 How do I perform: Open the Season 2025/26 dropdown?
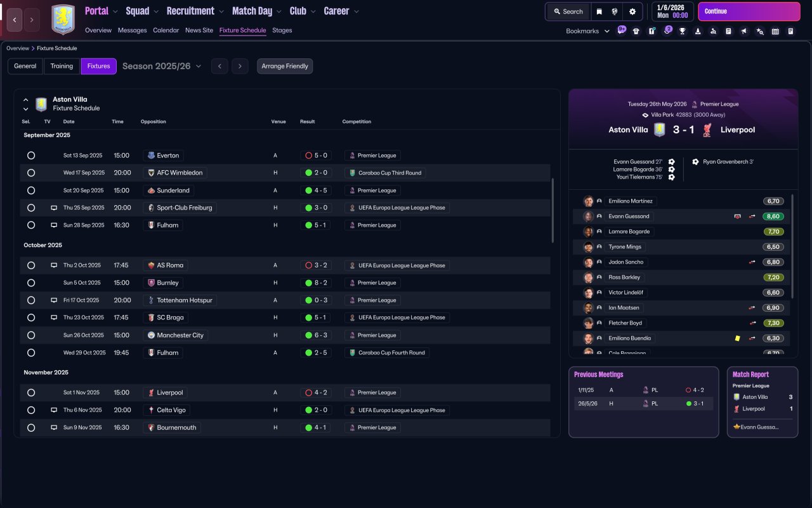162,66
